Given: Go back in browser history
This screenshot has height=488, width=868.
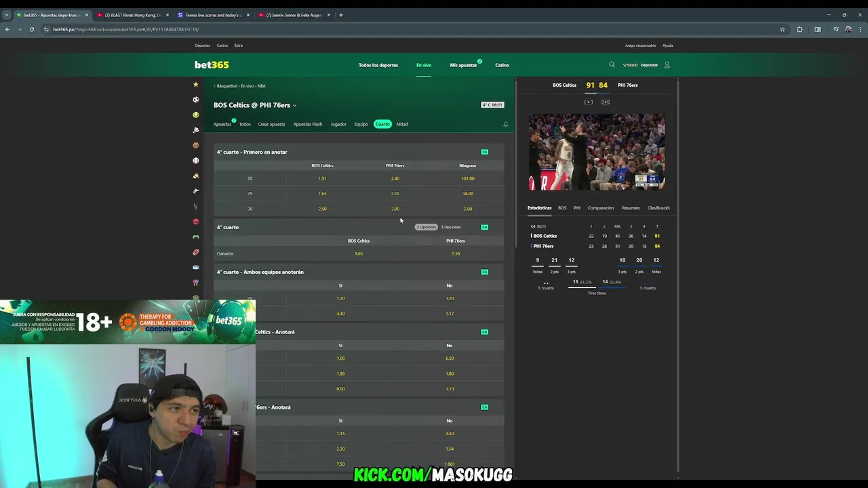Looking at the screenshot, I should 7,29.
